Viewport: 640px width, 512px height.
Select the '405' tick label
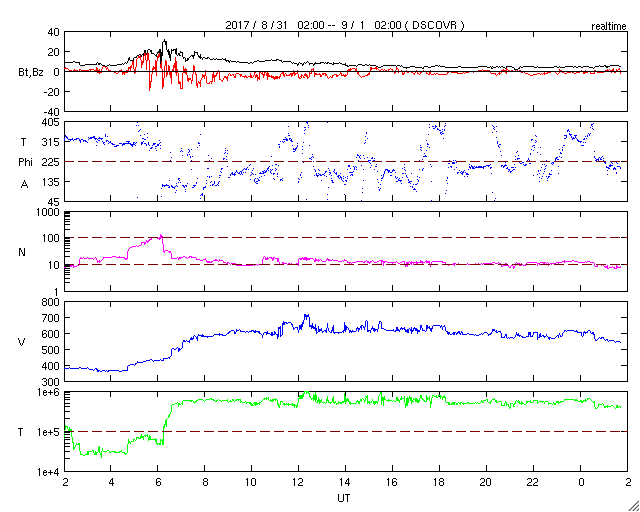52,122
